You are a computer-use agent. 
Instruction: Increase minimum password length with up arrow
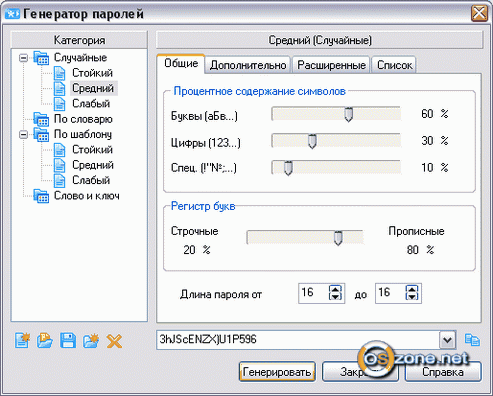[x=335, y=289]
